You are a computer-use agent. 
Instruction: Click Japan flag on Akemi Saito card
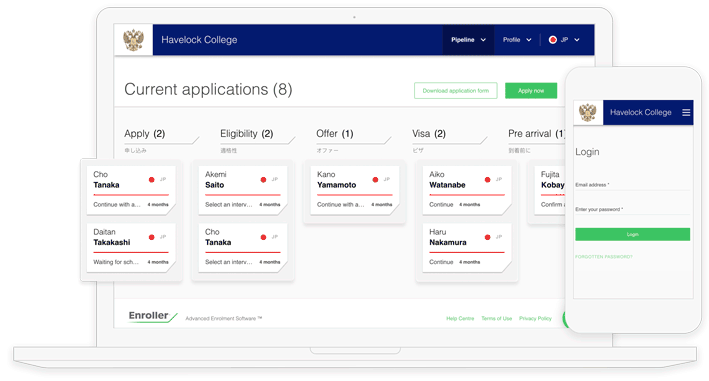[x=263, y=179]
